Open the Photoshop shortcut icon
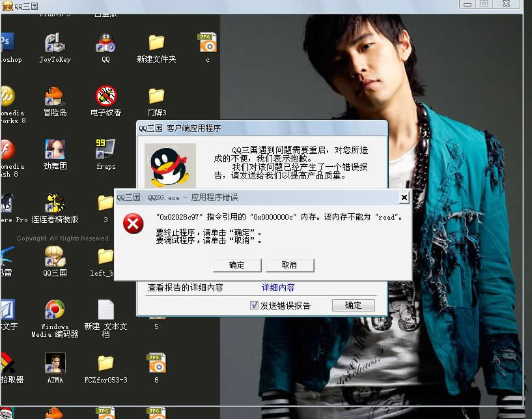Viewport: 532px width, 419px height. click(7, 42)
